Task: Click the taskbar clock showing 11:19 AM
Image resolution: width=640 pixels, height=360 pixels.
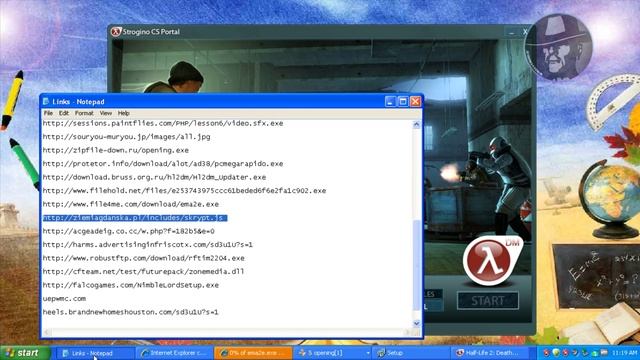Action: pos(624,353)
